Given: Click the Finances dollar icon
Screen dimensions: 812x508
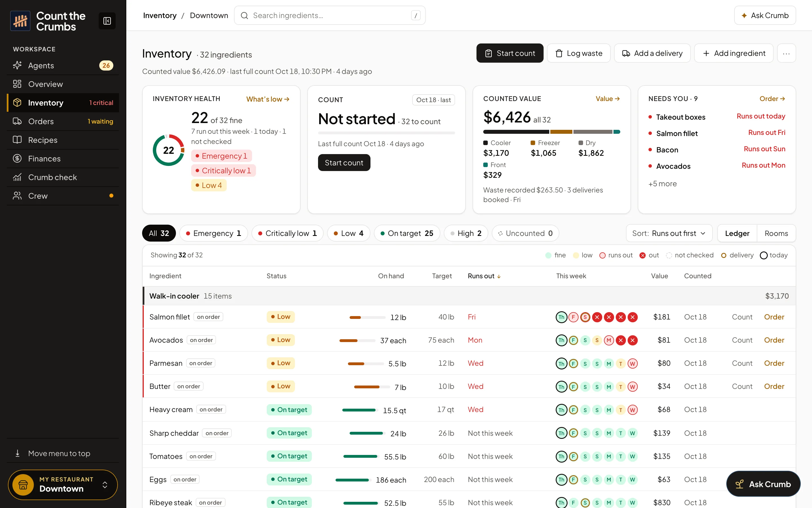Looking at the screenshot, I should click(17, 159).
